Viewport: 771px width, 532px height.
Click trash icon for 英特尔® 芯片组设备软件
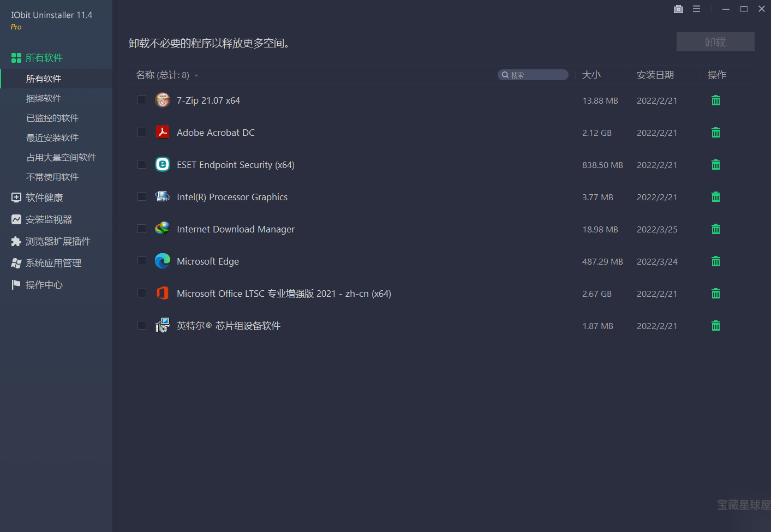click(x=716, y=326)
